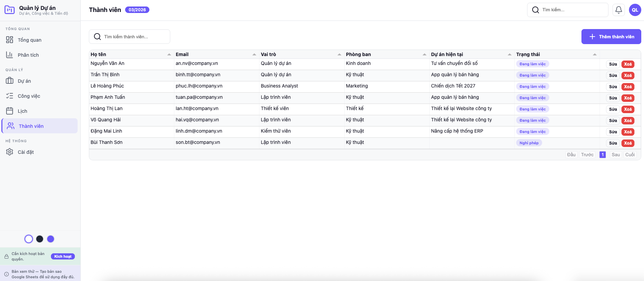
Task: Sort by Họ tên column arrow
Action: [x=169, y=55]
